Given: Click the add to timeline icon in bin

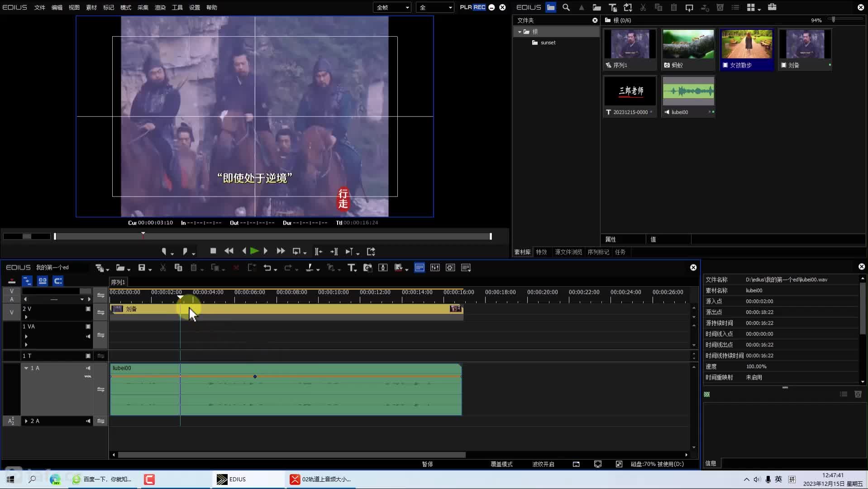Looking at the screenshot, I should point(689,7).
